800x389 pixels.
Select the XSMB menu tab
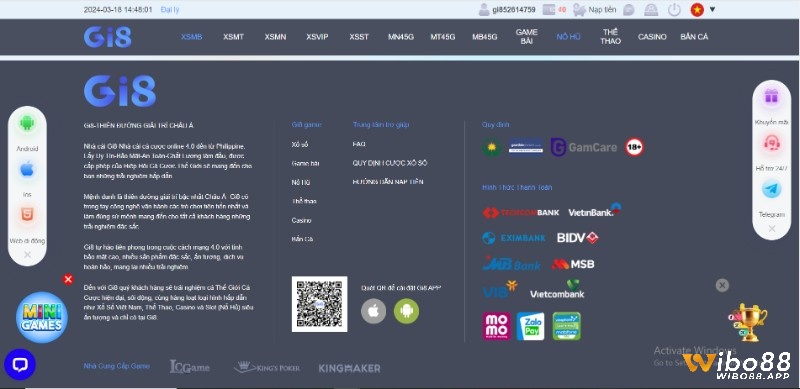pos(191,37)
